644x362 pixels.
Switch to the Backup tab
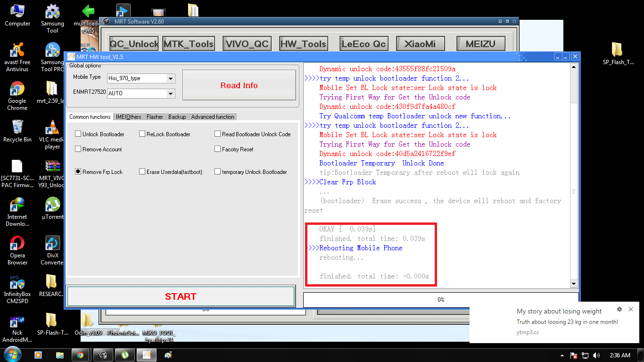point(177,116)
